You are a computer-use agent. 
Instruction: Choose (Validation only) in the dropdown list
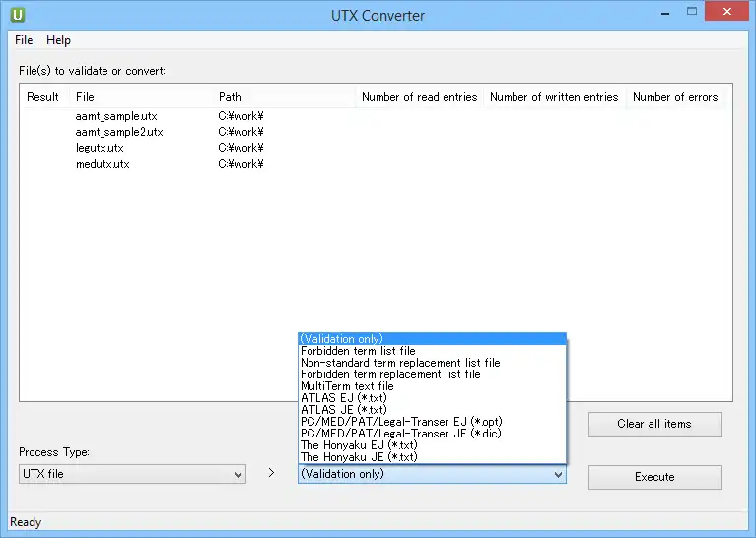(432, 339)
